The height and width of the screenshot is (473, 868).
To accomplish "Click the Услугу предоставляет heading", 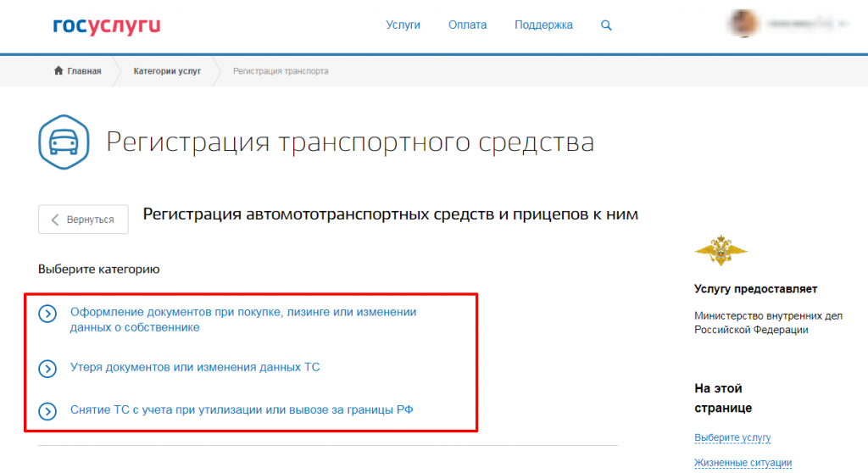I will pyautogui.click(x=755, y=288).
